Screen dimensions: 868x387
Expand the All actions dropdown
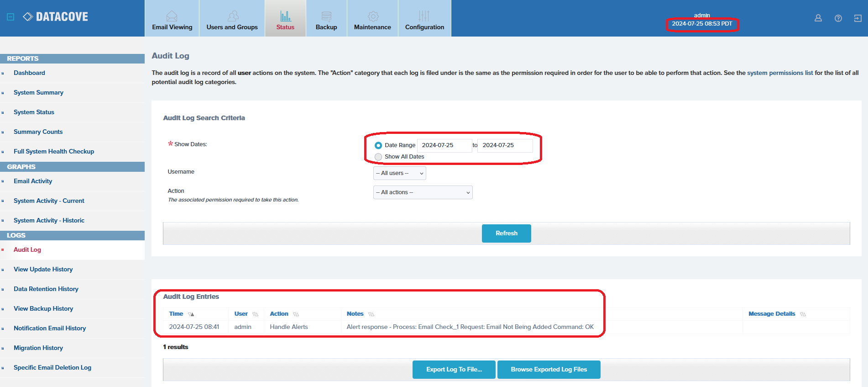coord(423,192)
